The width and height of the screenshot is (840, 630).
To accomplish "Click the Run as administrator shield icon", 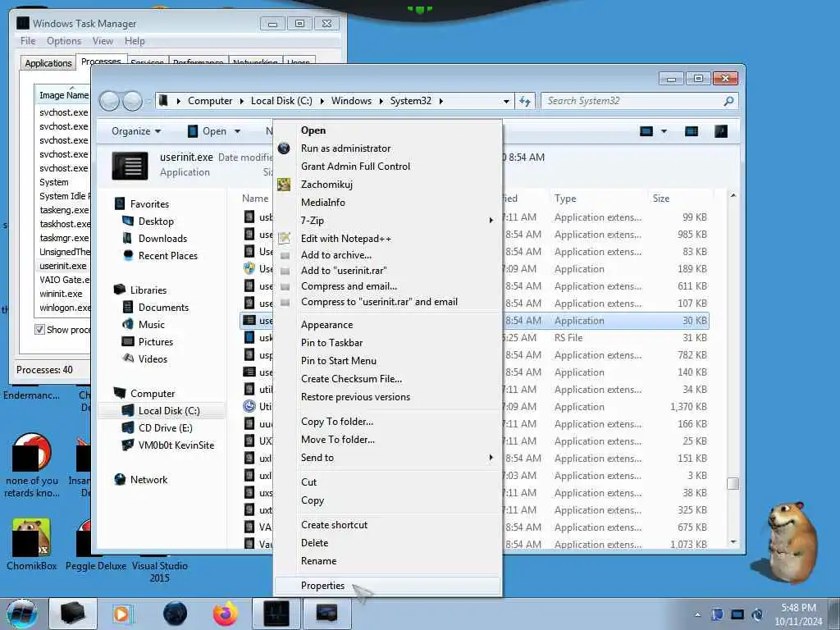I will pos(284,148).
